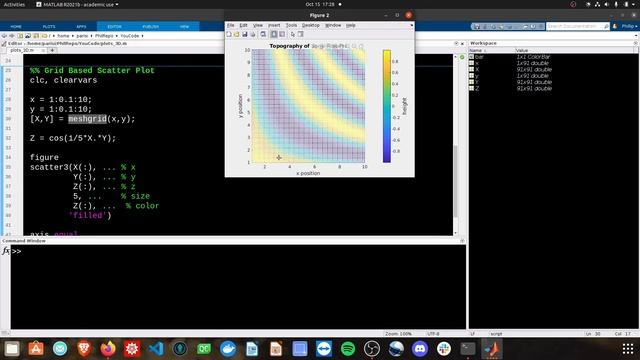Open File menu in Figure 2
The width and height of the screenshot is (640, 360).
231,25
